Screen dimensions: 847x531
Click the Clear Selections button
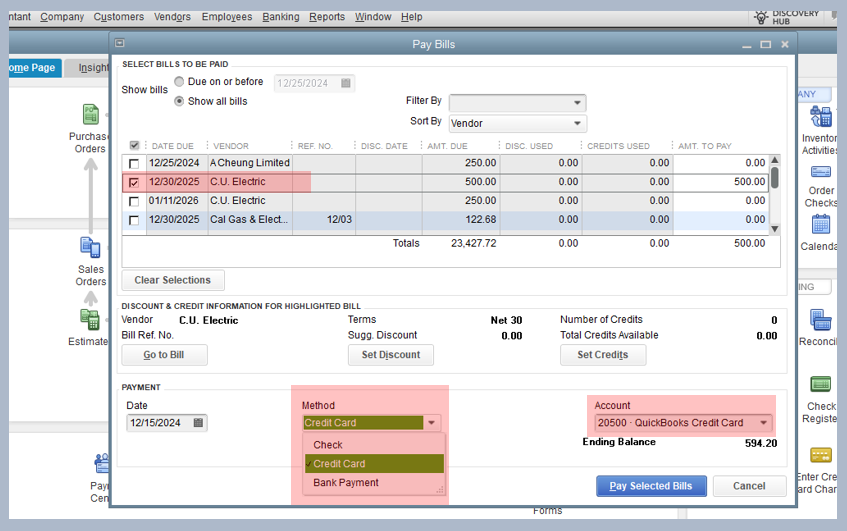coord(173,280)
